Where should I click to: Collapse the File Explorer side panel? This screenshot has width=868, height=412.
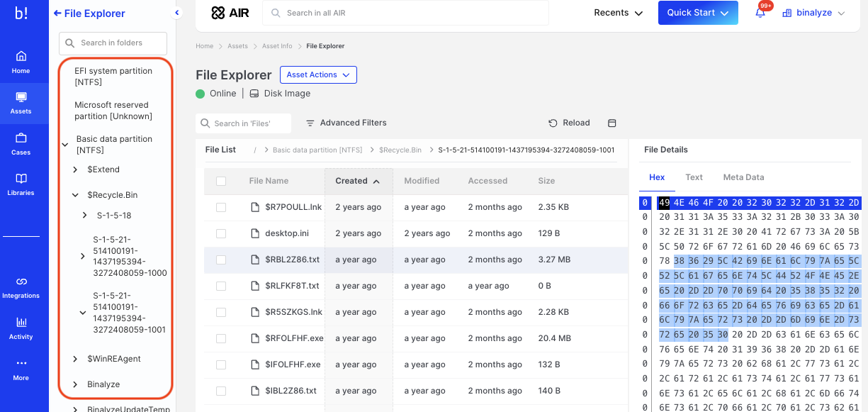point(177,13)
